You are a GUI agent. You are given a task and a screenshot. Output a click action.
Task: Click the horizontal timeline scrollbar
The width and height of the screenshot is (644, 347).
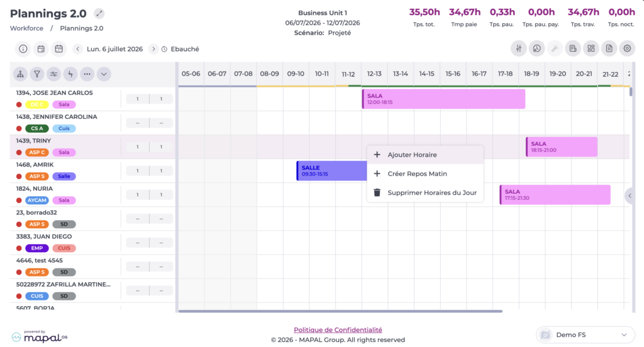coord(340,311)
